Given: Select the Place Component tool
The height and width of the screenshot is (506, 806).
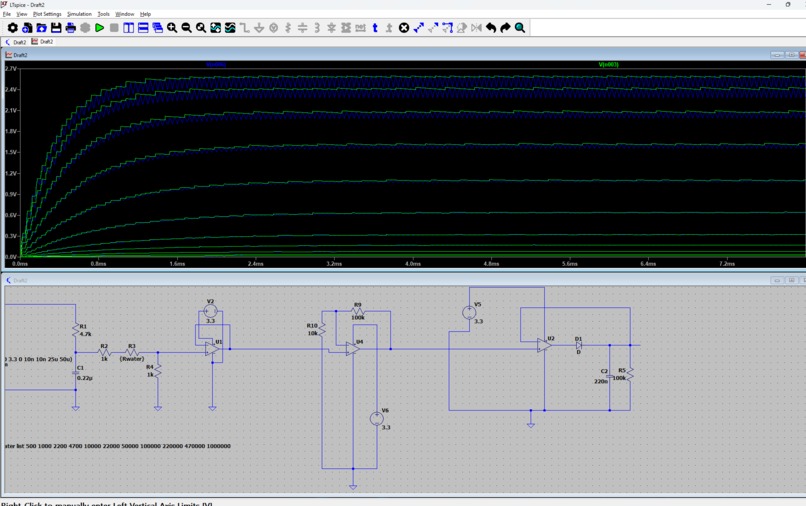Looking at the screenshot, I should click(346, 28).
